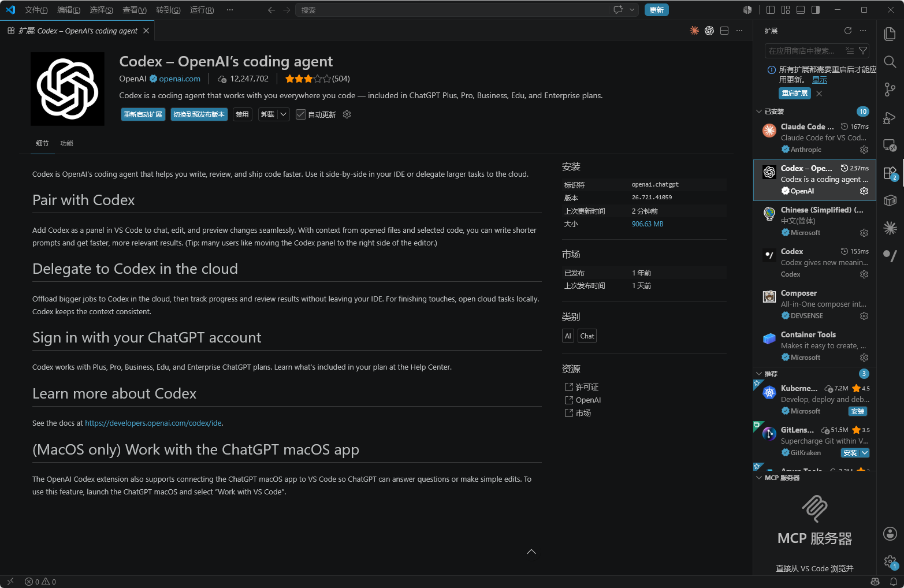904x588 pixels.
Task: Open the openai.com publisher link
Action: pyautogui.click(x=180, y=79)
